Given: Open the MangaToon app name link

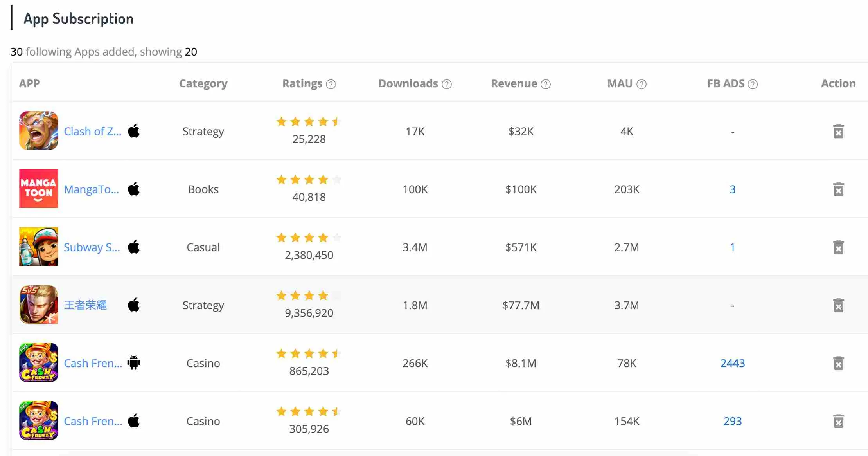Looking at the screenshot, I should point(91,189).
